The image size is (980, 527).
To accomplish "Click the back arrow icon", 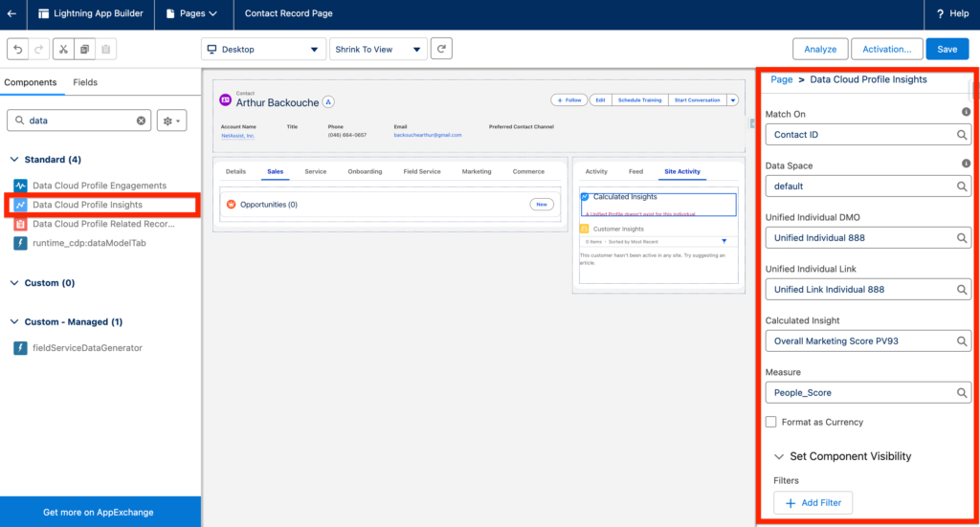I will click(x=11, y=14).
